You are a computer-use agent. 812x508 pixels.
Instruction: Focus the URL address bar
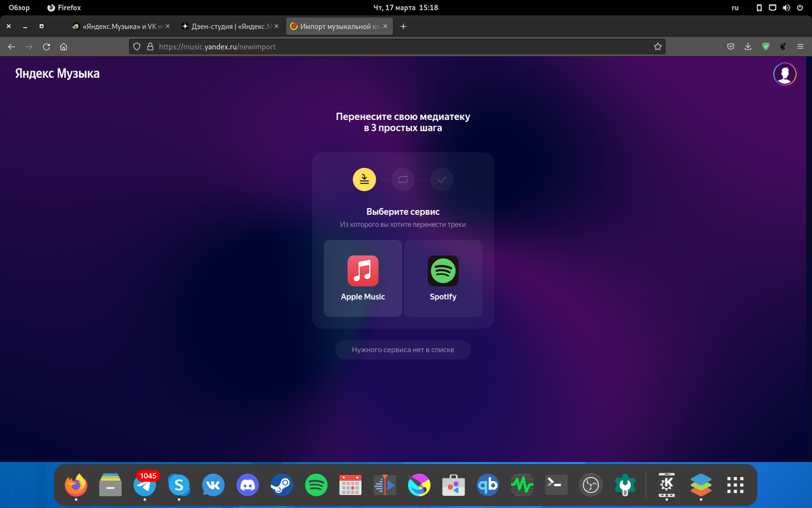click(x=397, y=47)
